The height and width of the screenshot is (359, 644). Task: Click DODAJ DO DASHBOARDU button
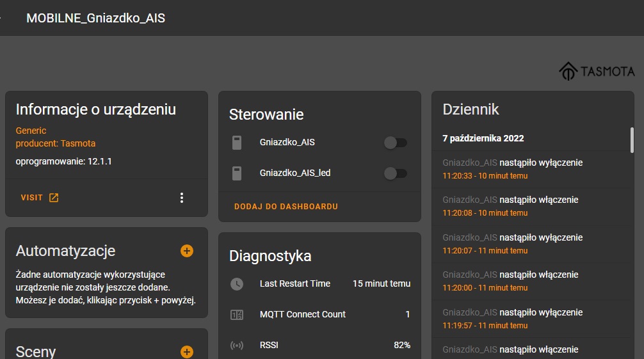click(x=286, y=207)
